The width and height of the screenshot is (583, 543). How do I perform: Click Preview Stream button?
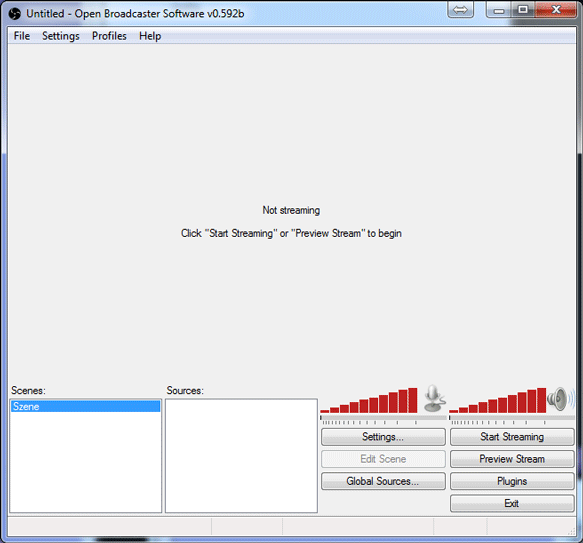pyautogui.click(x=512, y=459)
